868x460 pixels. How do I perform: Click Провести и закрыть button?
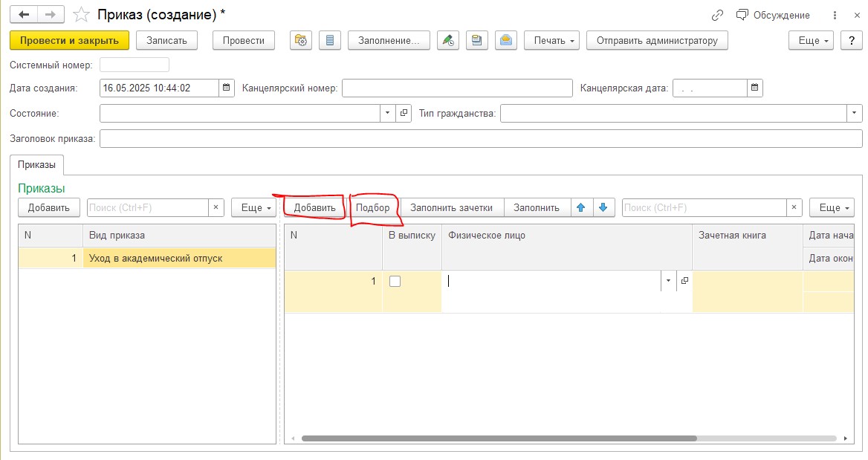pos(69,40)
